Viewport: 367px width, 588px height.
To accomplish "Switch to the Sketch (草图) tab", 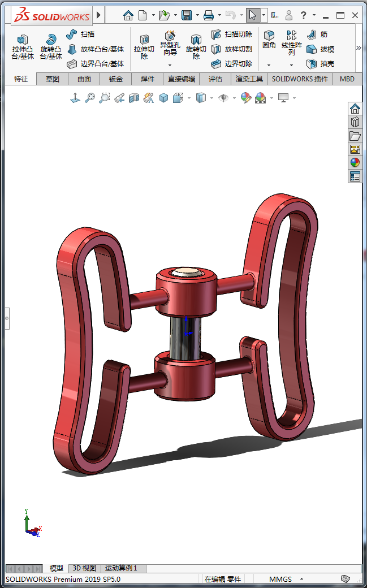I will 53,79.
